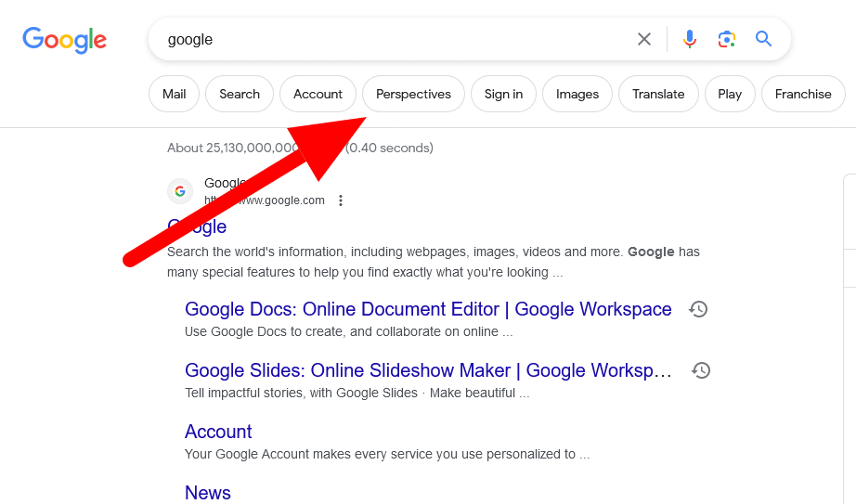The image size is (856, 504).
Task: Click 'Tell impactful stories, with Google Slides' text
Action: point(357,393)
